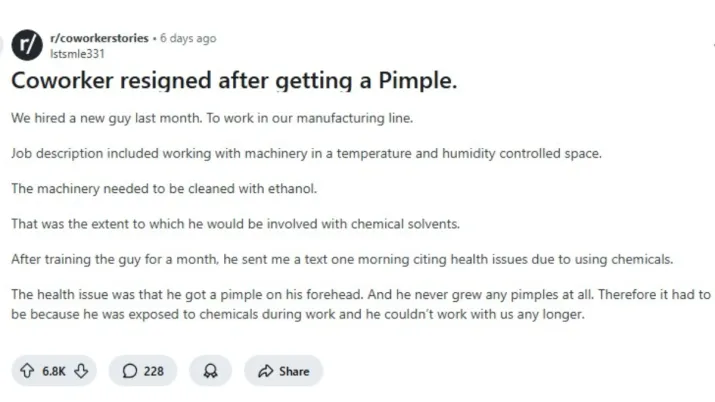Open the lstsmle331 user profile
Image resolution: width=715 pixels, height=402 pixels.
pyautogui.click(x=77, y=53)
